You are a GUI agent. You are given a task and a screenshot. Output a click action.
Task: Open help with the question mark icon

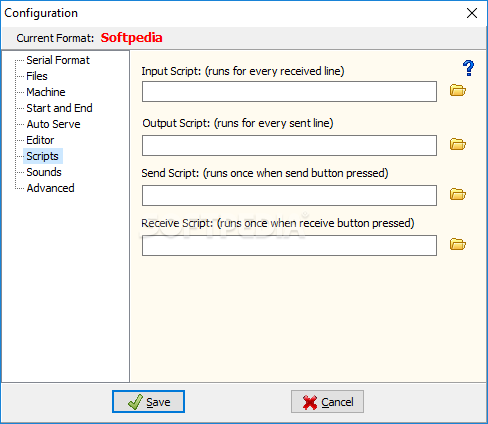468,68
